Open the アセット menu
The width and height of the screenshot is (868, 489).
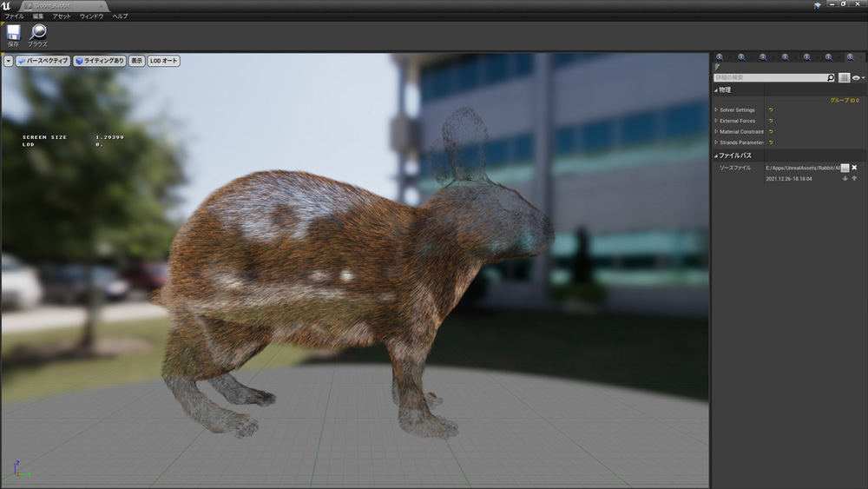[62, 17]
